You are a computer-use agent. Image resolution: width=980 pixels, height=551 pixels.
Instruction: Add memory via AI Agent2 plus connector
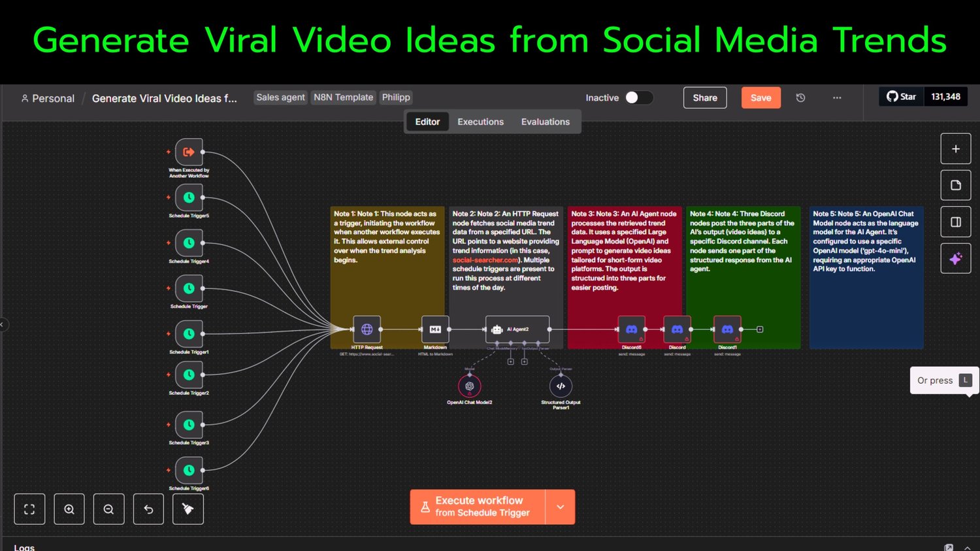click(x=511, y=361)
